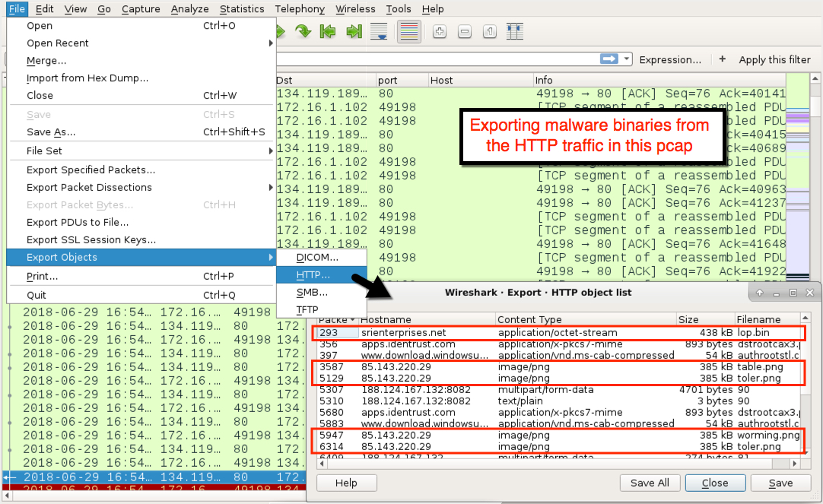823x504 pixels.
Task: Expand the Open Recent submenu
Action: 141,43
